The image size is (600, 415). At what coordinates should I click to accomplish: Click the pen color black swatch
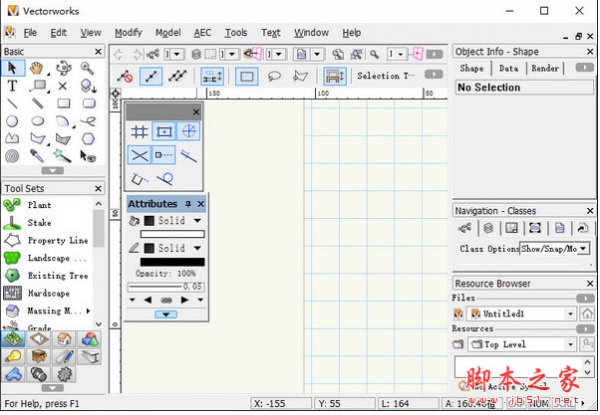tap(149, 248)
